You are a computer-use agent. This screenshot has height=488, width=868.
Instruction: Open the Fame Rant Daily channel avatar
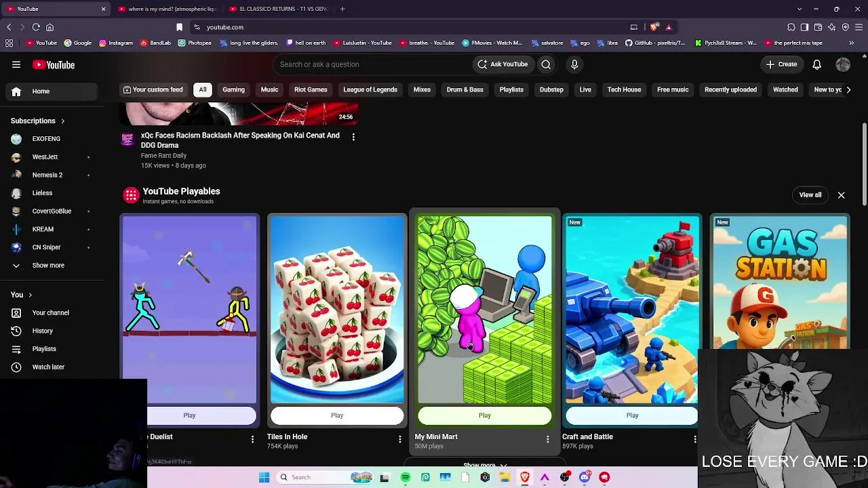[x=127, y=139]
